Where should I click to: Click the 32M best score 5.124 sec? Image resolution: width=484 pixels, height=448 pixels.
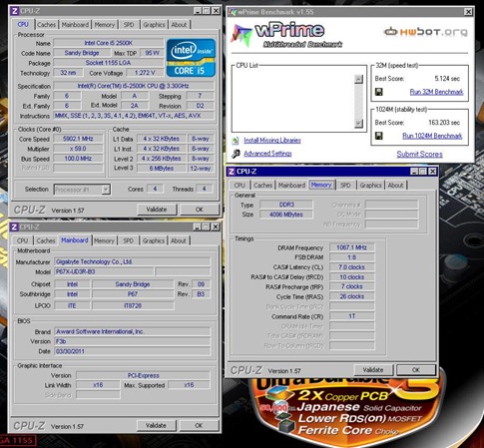coord(447,79)
